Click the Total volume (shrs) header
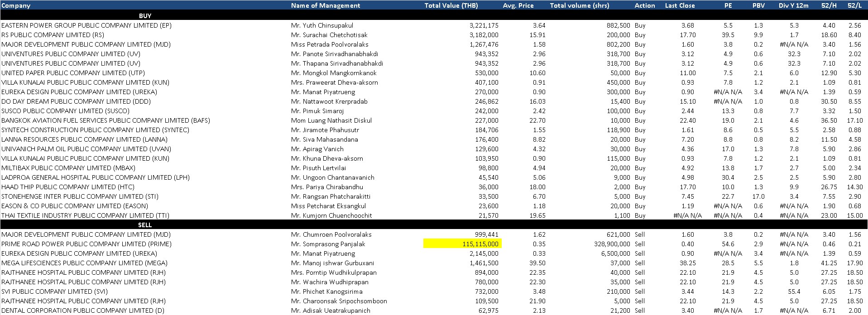This screenshot has width=868, height=315. tap(580, 5)
